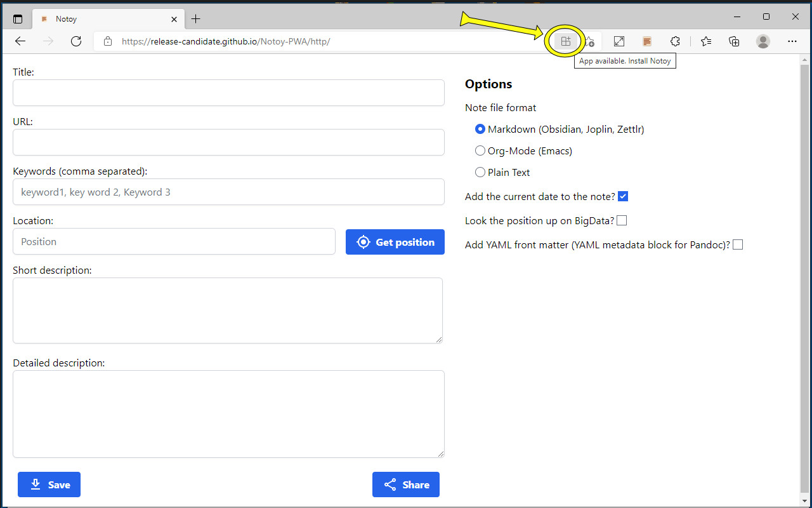Click the 'Note file format' label
The image size is (812, 508).
[x=501, y=107]
